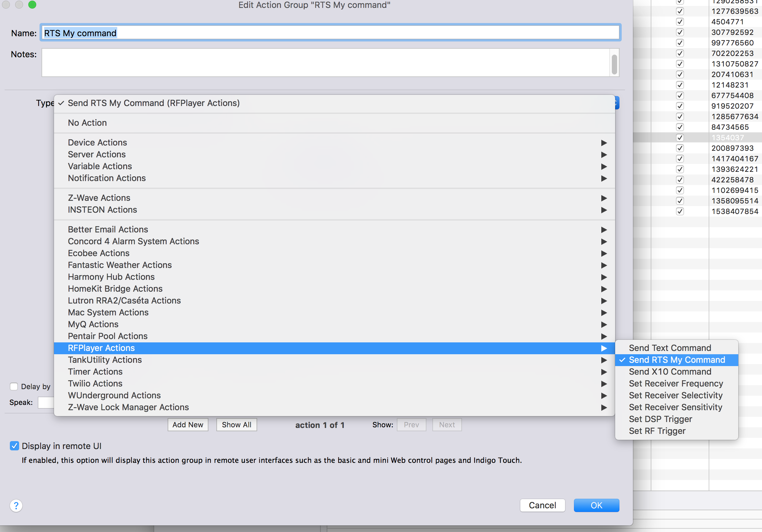This screenshot has height=532, width=762.
Task: Select Send RTS My Command (RFPlayer Actions)
Action: 335,103
